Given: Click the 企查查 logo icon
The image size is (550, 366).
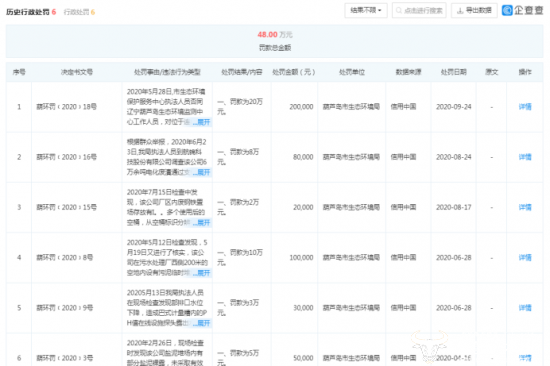Looking at the screenshot, I should (x=507, y=11).
